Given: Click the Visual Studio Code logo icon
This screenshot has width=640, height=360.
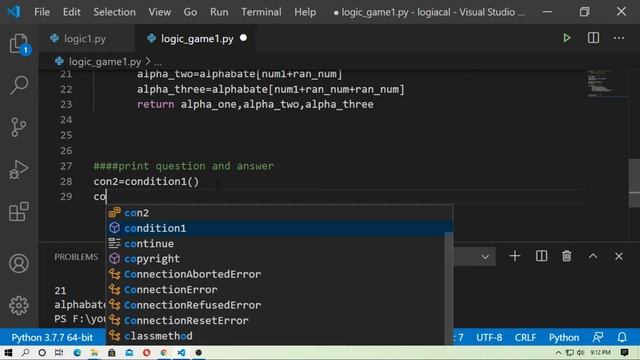Looking at the screenshot, I should point(14,11).
